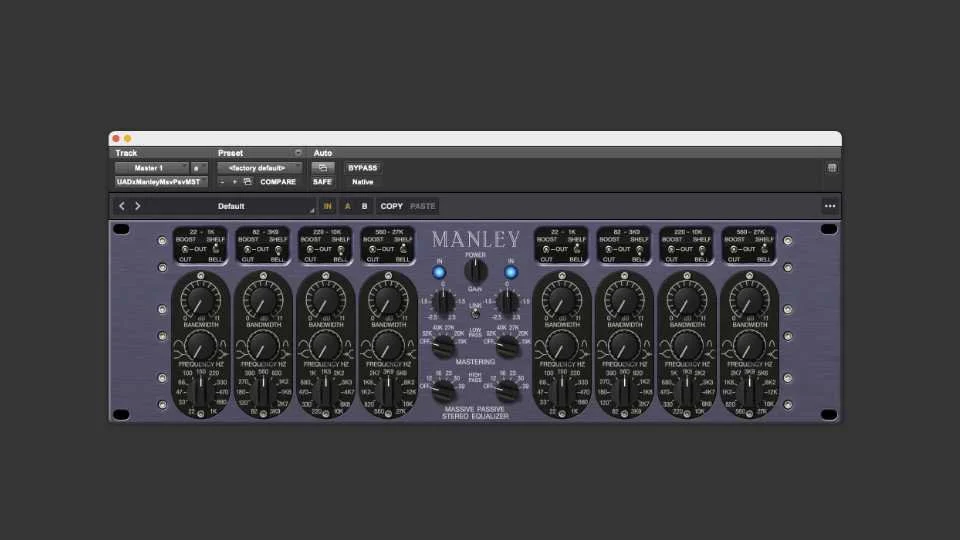Open UADxManleyMsvPsvMST plug-in selector

pos(161,182)
